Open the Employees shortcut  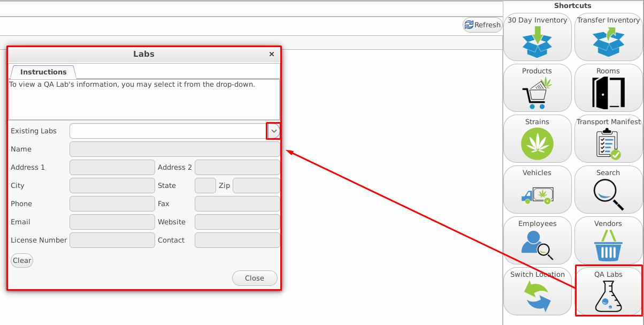tap(537, 240)
